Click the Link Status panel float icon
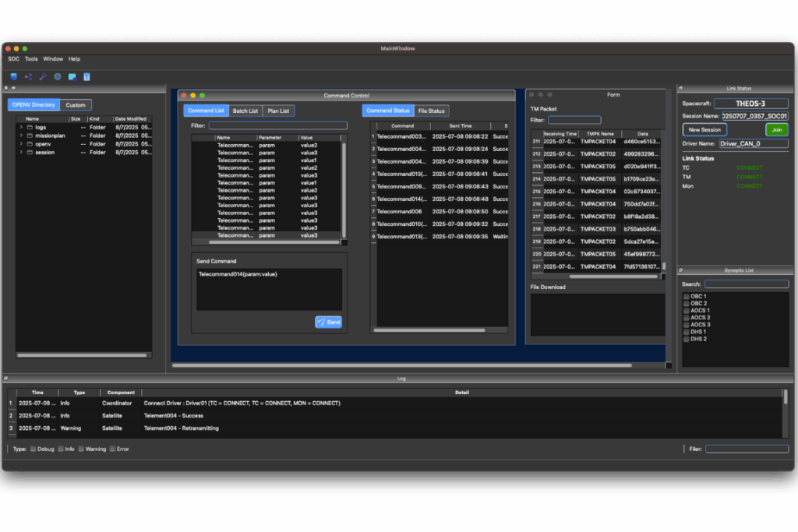Image resolution: width=798 pixels, height=532 pixels. pos(680,88)
